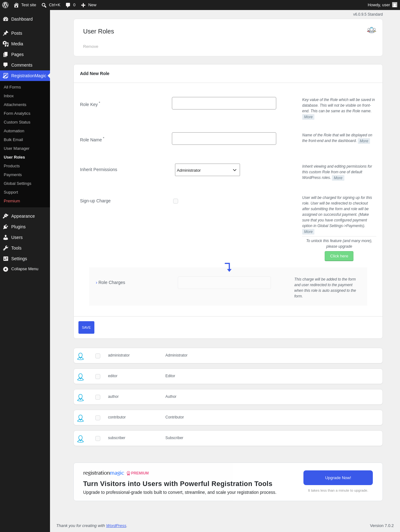The image size is (400, 532).
Task: Check the contributor role checkbox
Action: [98, 418]
